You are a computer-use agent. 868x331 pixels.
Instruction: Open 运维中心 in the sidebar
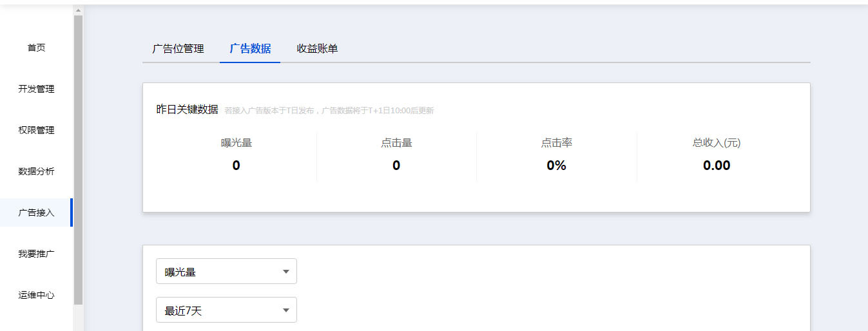tap(36, 295)
